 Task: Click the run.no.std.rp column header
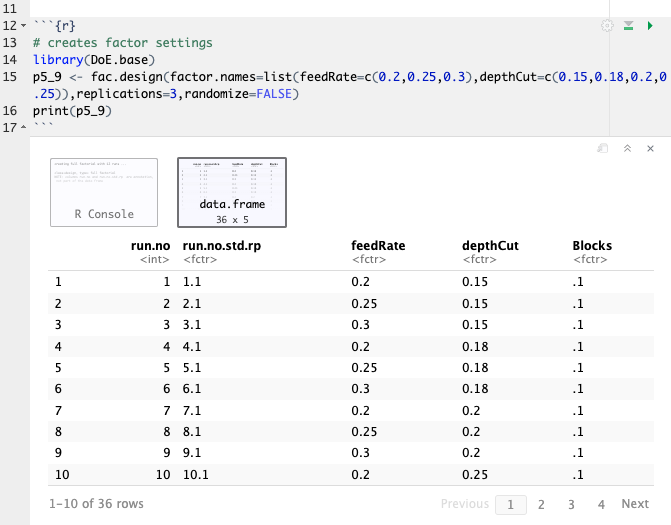point(225,245)
